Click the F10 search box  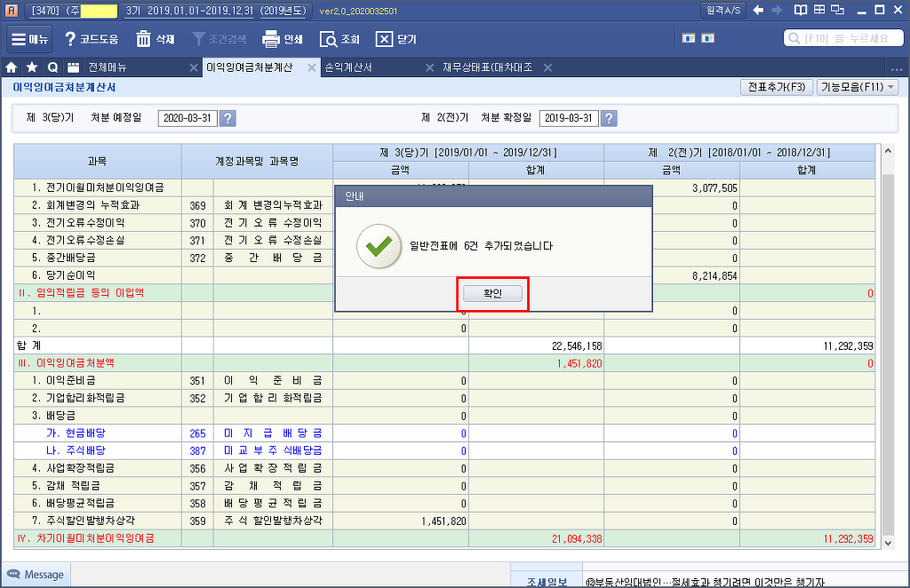(x=843, y=38)
